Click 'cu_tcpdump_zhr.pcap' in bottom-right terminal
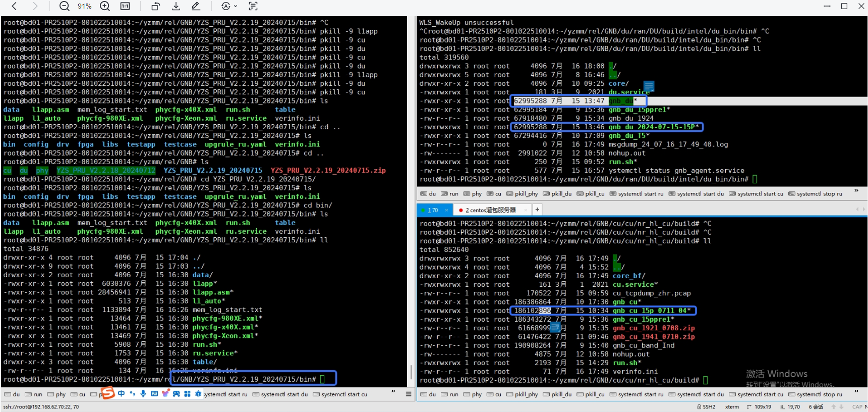 (652, 293)
